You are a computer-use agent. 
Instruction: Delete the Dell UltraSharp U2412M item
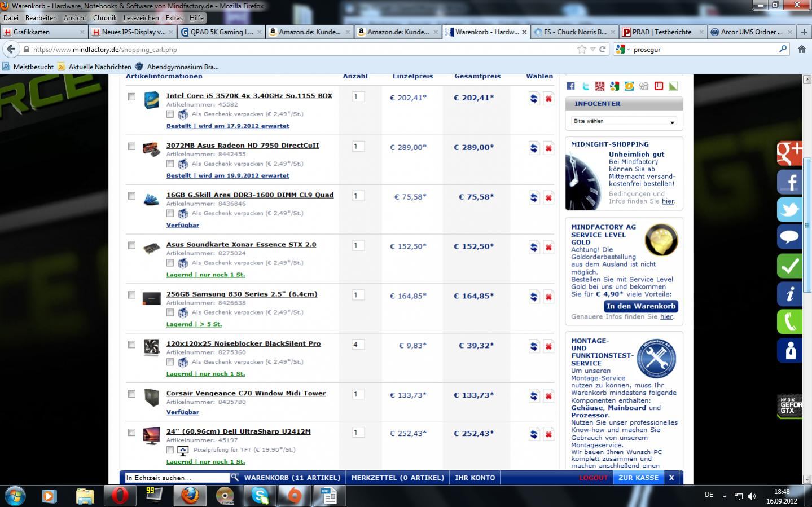point(548,435)
